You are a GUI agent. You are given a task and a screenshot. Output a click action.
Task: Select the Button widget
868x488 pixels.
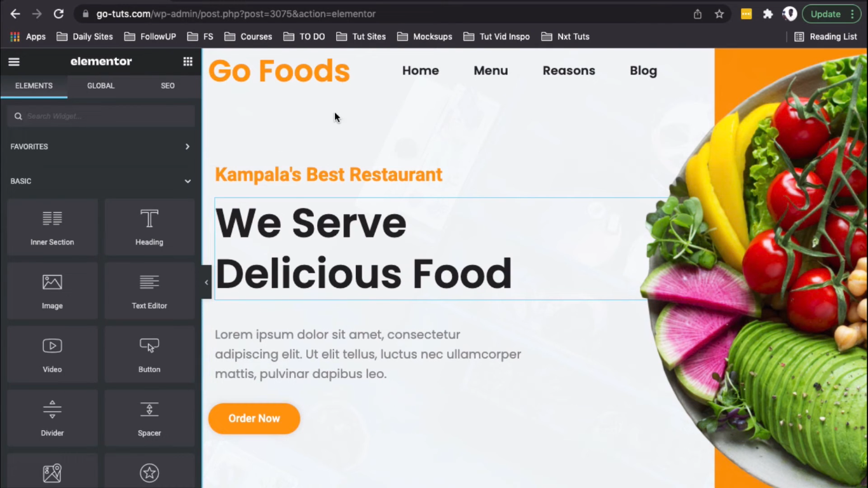tap(149, 354)
